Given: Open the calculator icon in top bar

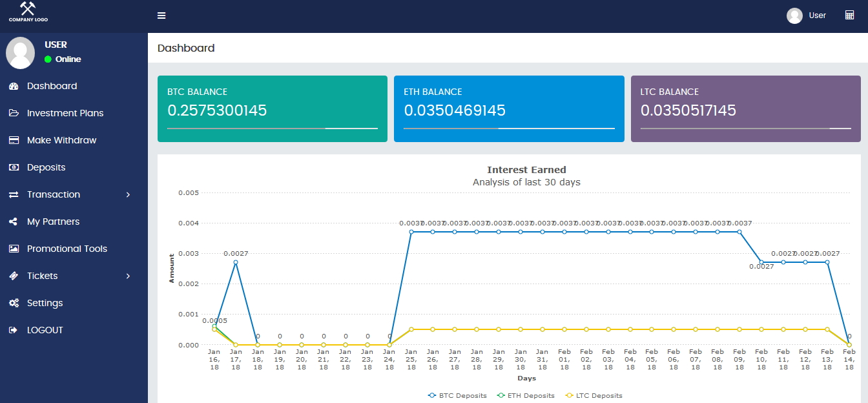Looking at the screenshot, I should click(x=849, y=15).
